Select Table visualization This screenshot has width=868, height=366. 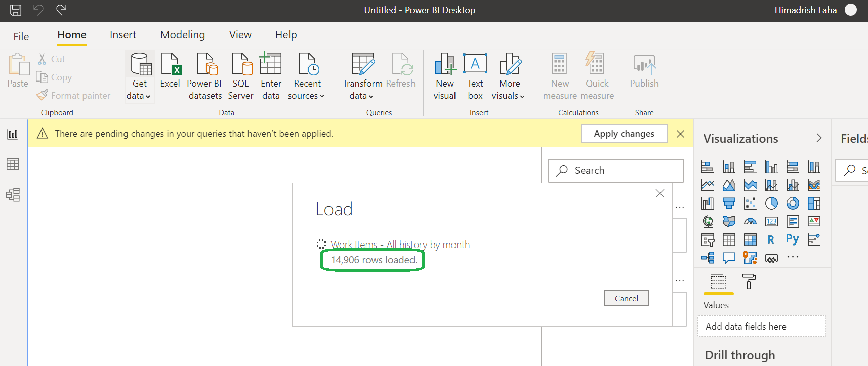(x=729, y=239)
